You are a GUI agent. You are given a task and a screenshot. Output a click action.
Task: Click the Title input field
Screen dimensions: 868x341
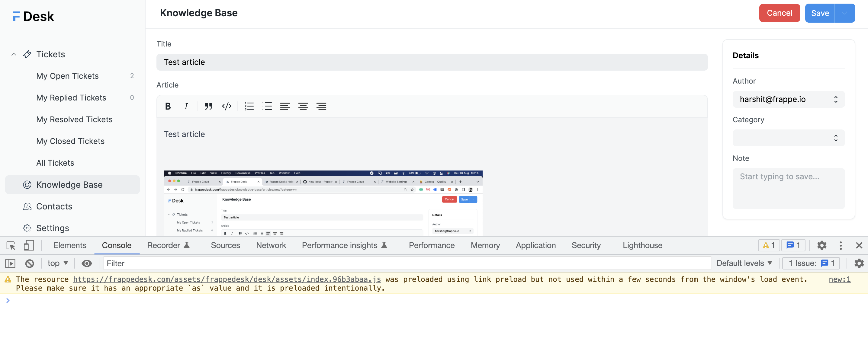pos(432,62)
